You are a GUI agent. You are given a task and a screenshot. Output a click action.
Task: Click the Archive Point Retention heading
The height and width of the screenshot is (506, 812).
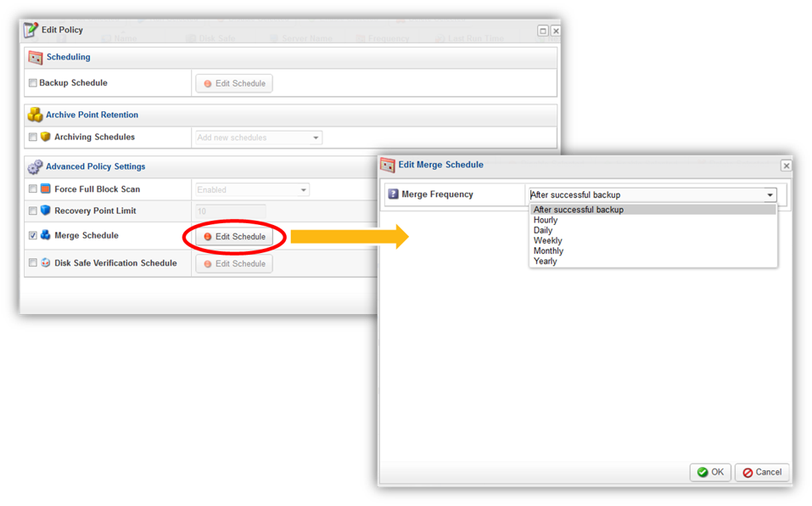pos(92,115)
